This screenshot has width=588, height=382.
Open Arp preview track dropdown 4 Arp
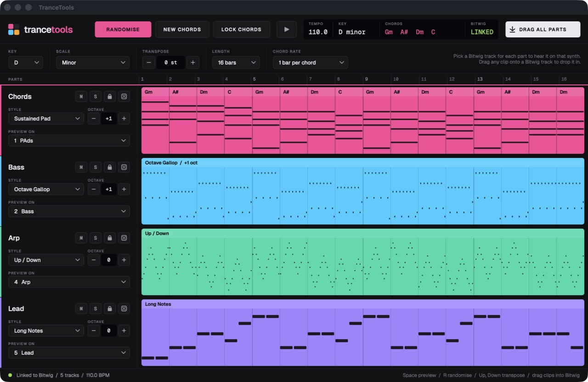pyautogui.click(x=69, y=282)
